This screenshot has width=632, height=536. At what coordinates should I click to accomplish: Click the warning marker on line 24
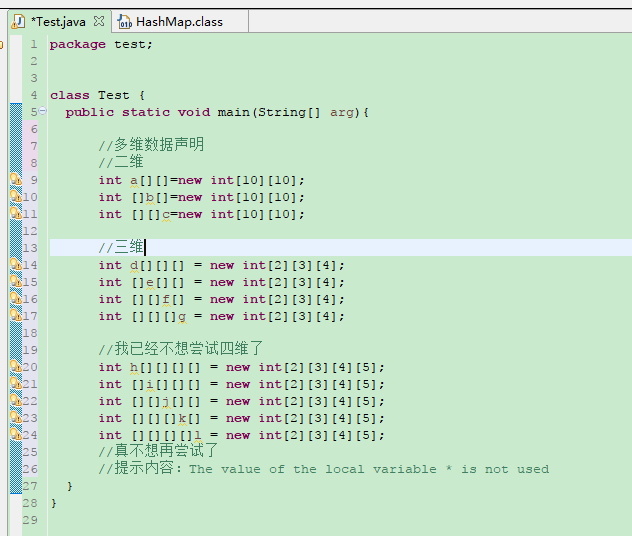[x=16, y=434]
